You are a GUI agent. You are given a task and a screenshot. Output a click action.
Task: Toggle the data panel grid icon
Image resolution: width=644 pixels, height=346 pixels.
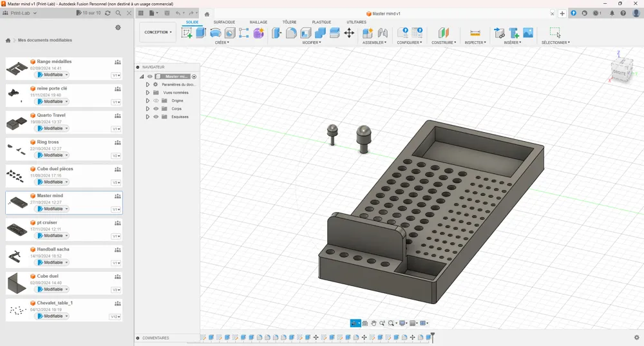click(141, 13)
